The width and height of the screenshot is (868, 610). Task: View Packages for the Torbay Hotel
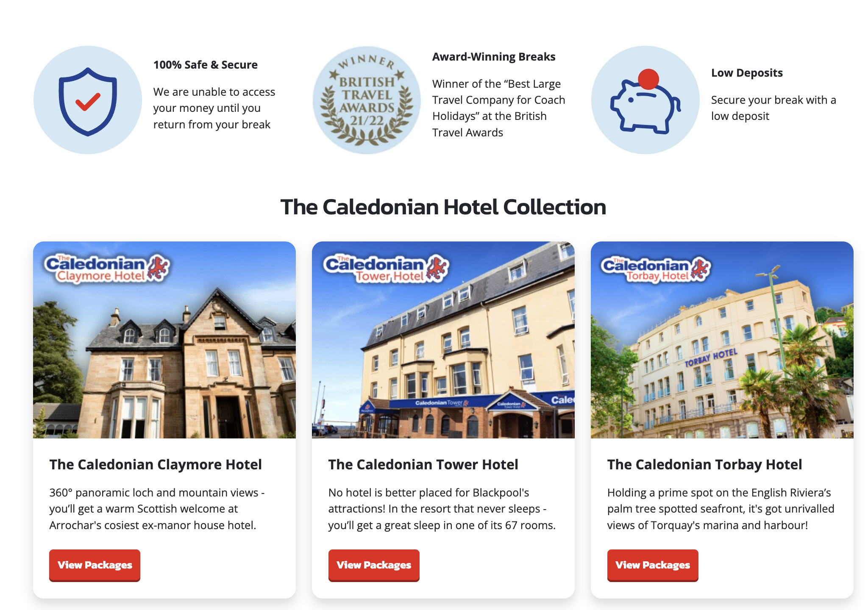pyautogui.click(x=653, y=565)
